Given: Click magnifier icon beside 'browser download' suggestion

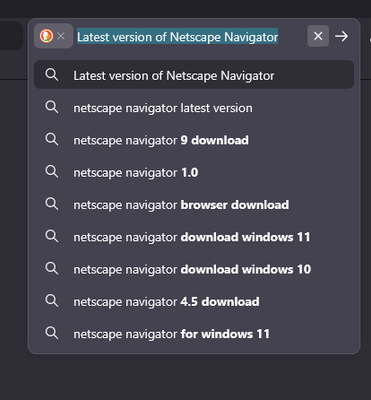Looking at the screenshot, I should pos(52,204).
